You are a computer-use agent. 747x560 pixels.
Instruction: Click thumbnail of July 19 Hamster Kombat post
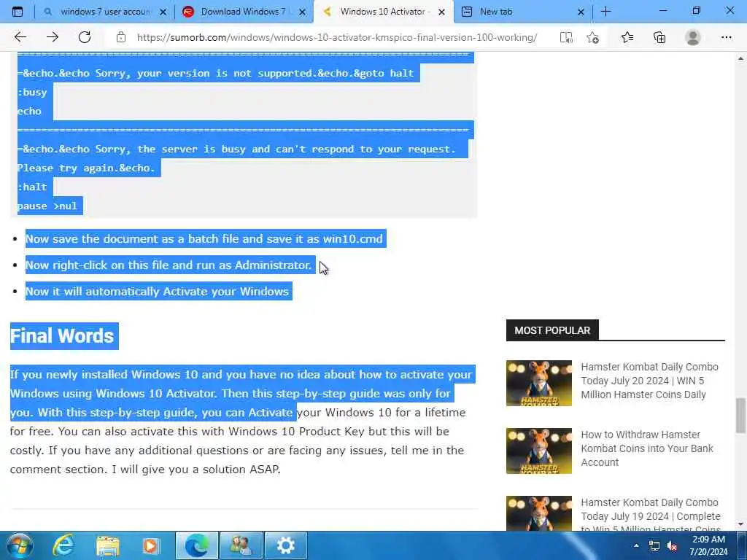click(x=539, y=513)
